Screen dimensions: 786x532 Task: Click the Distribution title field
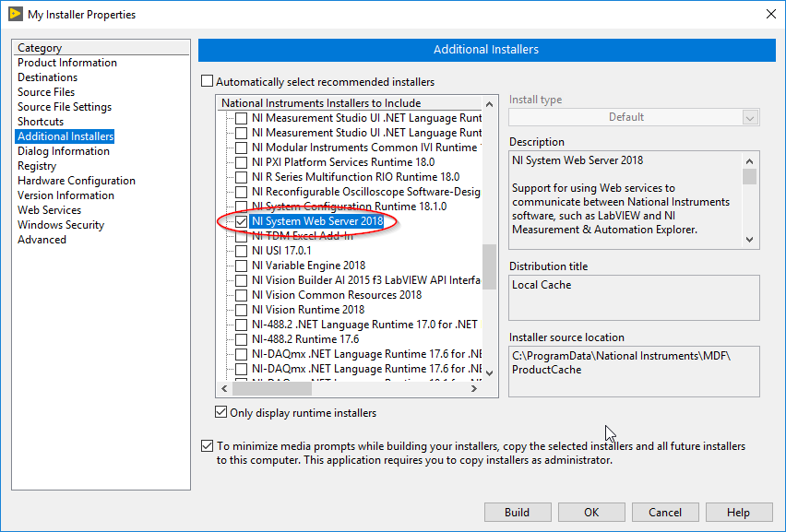coord(634,298)
